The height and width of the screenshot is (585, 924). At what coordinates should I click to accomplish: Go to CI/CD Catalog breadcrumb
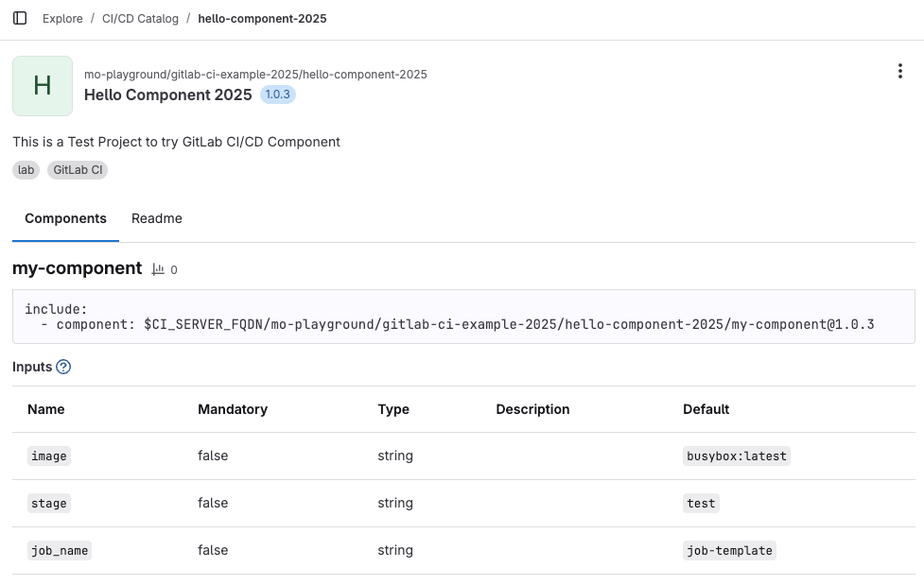[x=140, y=18]
